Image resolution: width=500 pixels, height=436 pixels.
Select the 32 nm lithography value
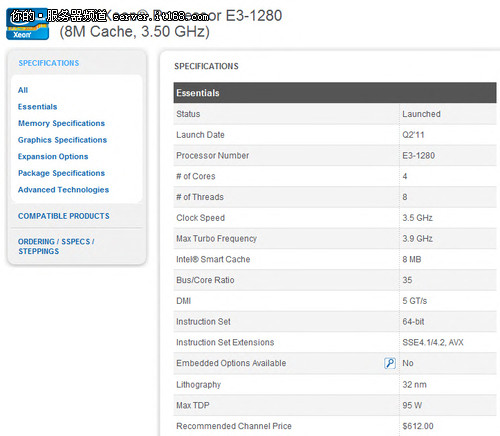click(x=414, y=385)
